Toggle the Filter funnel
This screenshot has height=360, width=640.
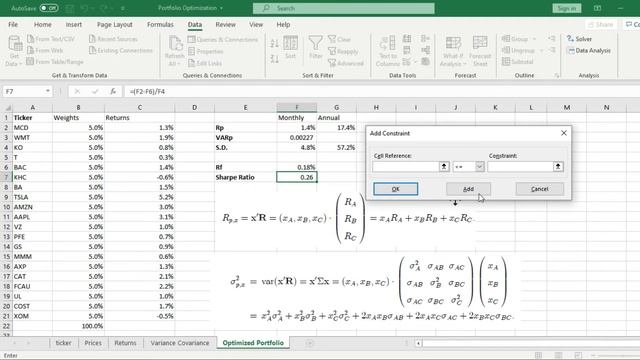(x=316, y=47)
